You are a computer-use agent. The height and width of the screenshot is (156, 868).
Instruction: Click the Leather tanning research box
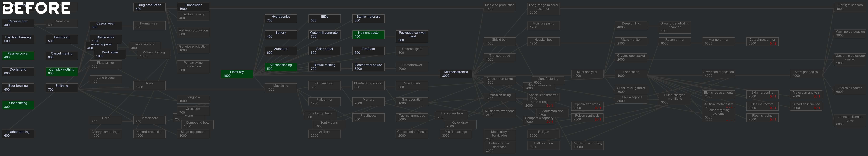tap(18, 134)
